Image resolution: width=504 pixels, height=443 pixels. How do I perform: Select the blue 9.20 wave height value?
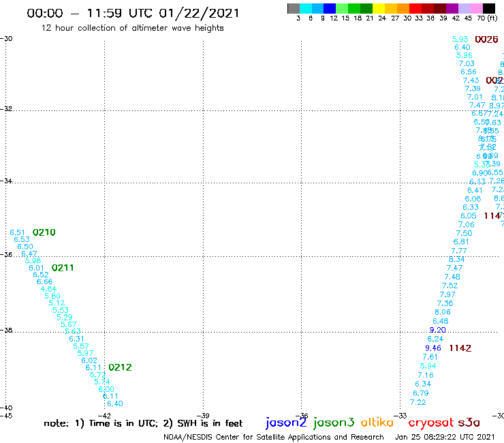pyautogui.click(x=438, y=330)
